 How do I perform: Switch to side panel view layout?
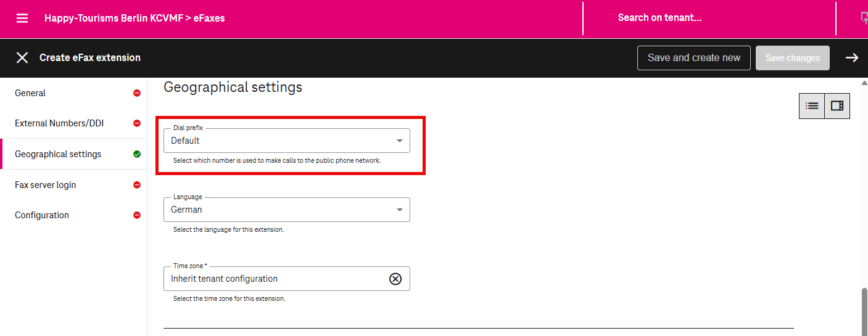pos(837,106)
